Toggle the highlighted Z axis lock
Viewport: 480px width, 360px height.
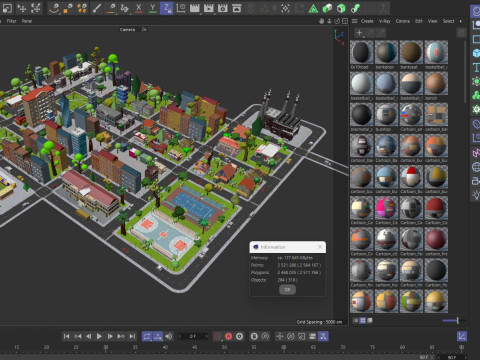pos(167,8)
